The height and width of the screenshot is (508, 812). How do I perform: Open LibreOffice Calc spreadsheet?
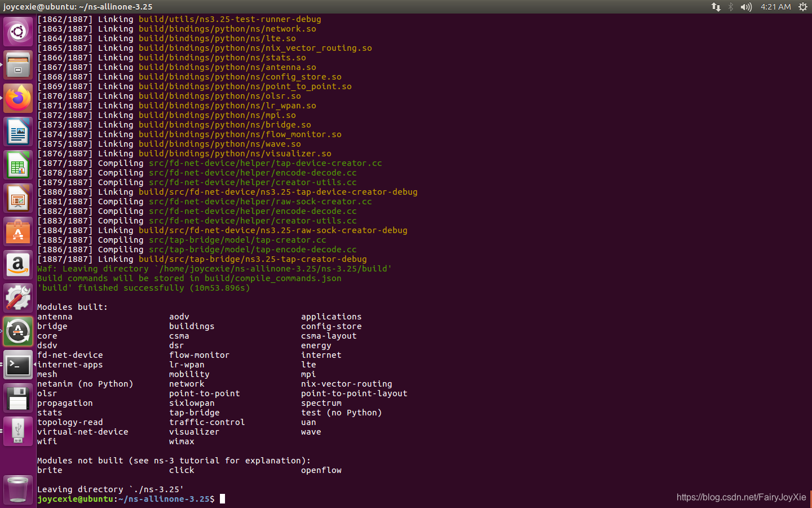click(x=18, y=165)
